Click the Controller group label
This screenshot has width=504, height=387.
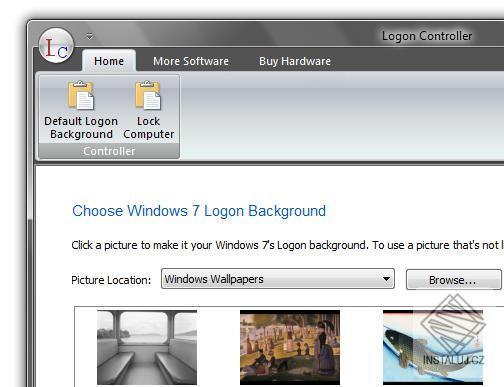click(x=109, y=151)
